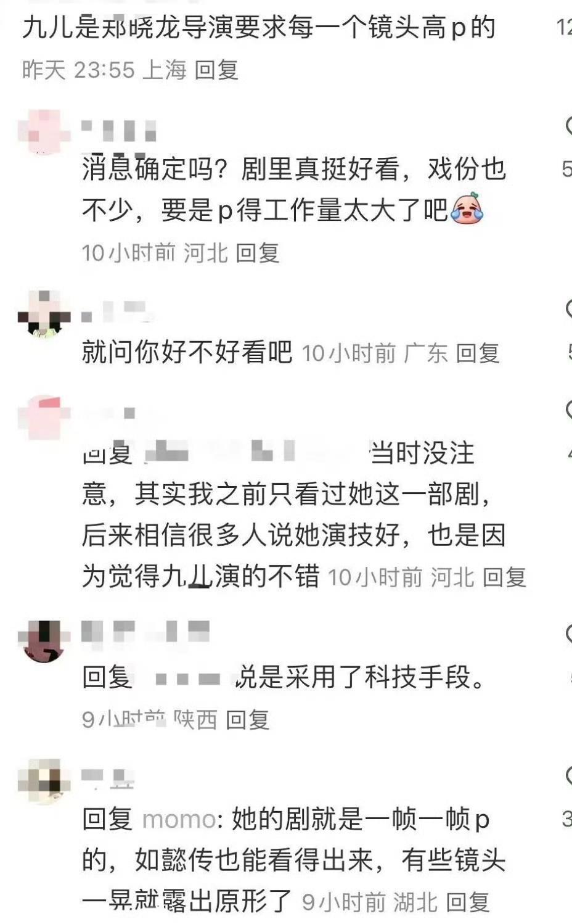572x924 pixels.
Task: Tap 回复 next to 10小时前 河北 first reply
Action: [258, 252]
